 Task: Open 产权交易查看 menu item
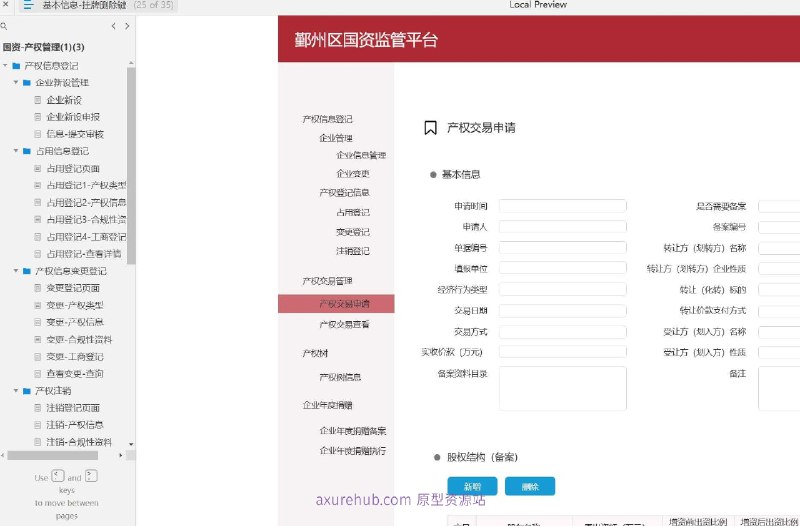coord(344,324)
